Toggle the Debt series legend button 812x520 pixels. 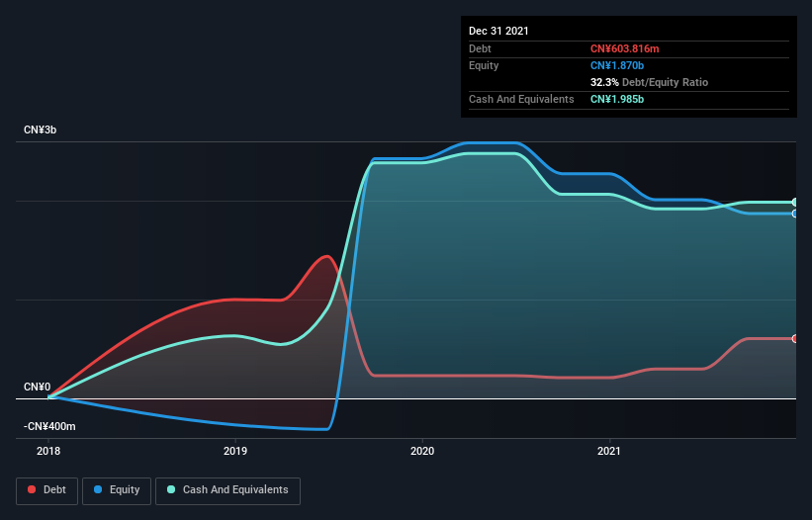click(47, 490)
